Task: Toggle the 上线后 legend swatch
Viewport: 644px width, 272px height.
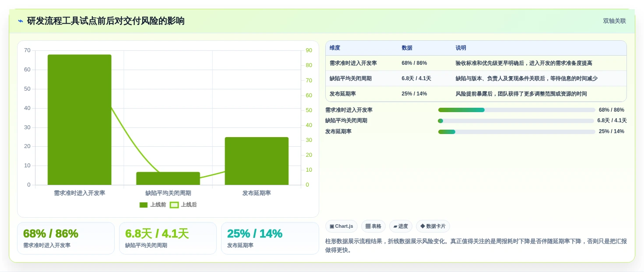Action: pos(174,205)
